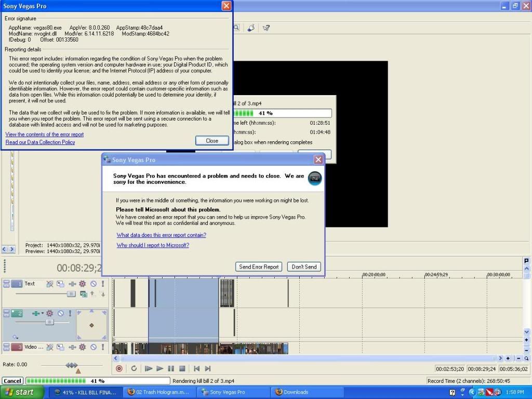Solo the Text track
The image size is (532, 399).
pyautogui.click(x=103, y=284)
